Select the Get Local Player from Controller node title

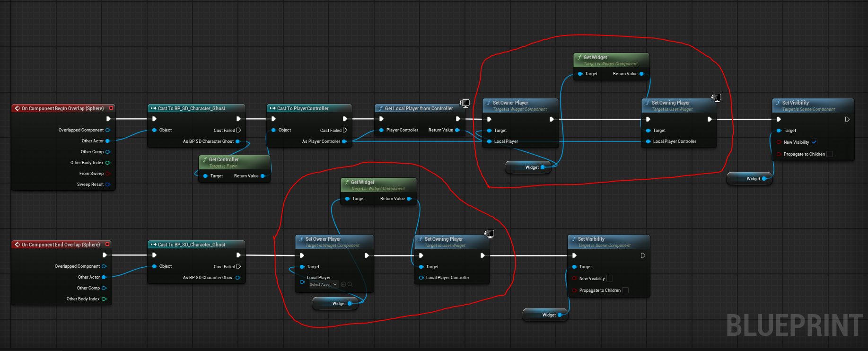point(419,108)
